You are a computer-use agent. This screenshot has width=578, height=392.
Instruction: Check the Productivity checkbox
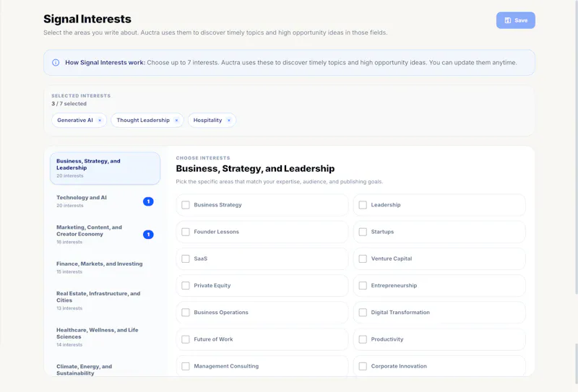pos(363,339)
